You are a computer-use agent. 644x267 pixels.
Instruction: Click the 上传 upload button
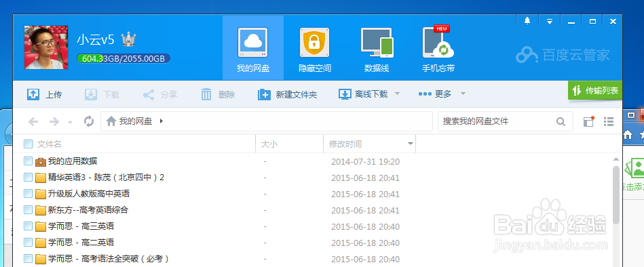44,94
